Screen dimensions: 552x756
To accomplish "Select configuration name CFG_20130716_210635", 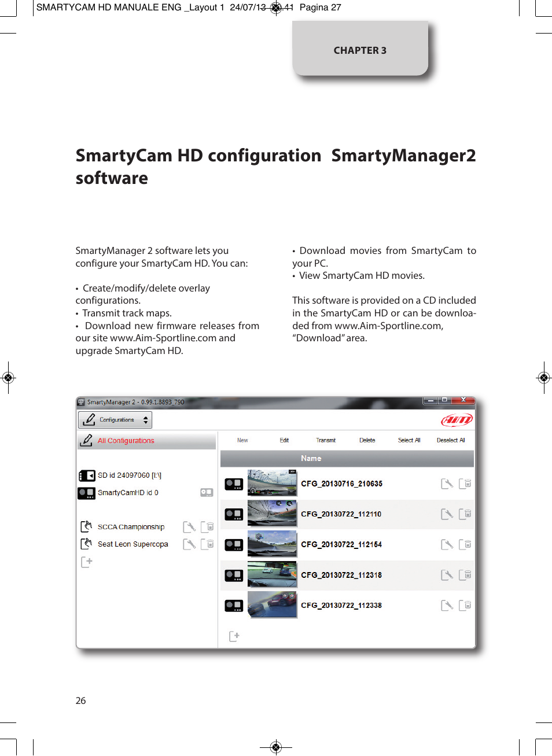I will [341, 484].
